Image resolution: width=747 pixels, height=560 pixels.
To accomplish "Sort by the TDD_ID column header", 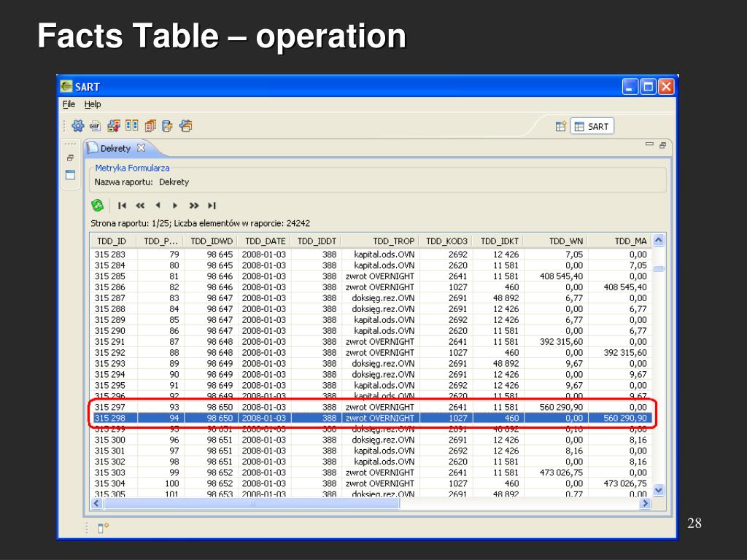I will click(112, 241).
